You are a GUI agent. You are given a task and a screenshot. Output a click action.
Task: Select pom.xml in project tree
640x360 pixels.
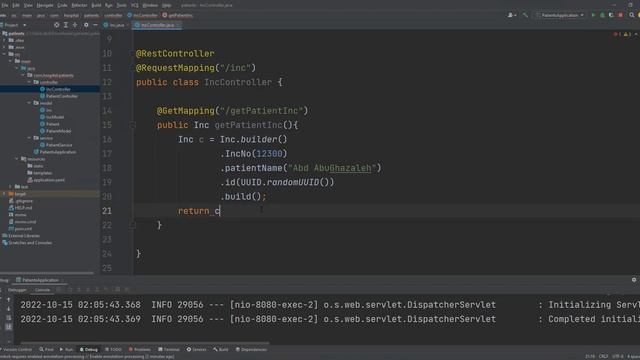20,229
